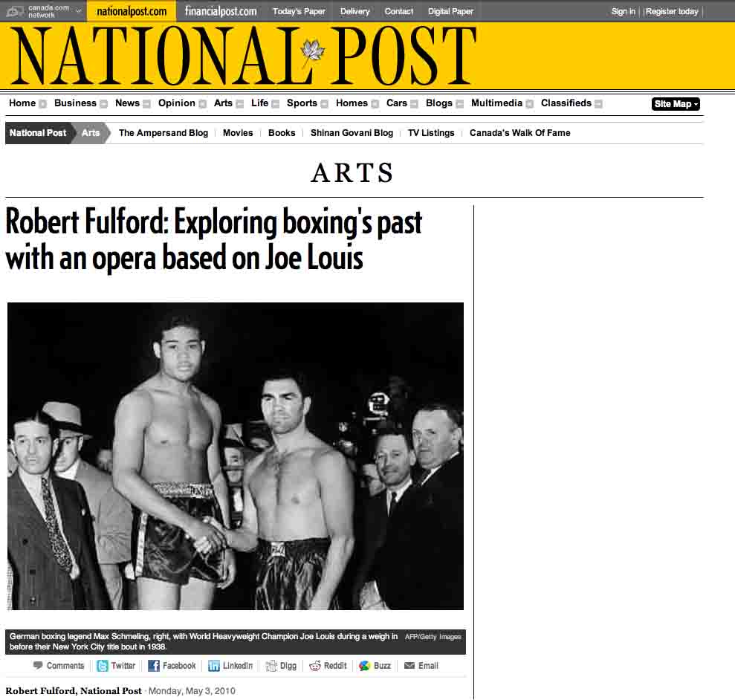Share using the Google Buzz icon
The height and width of the screenshot is (700, 735).
tap(365, 666)
